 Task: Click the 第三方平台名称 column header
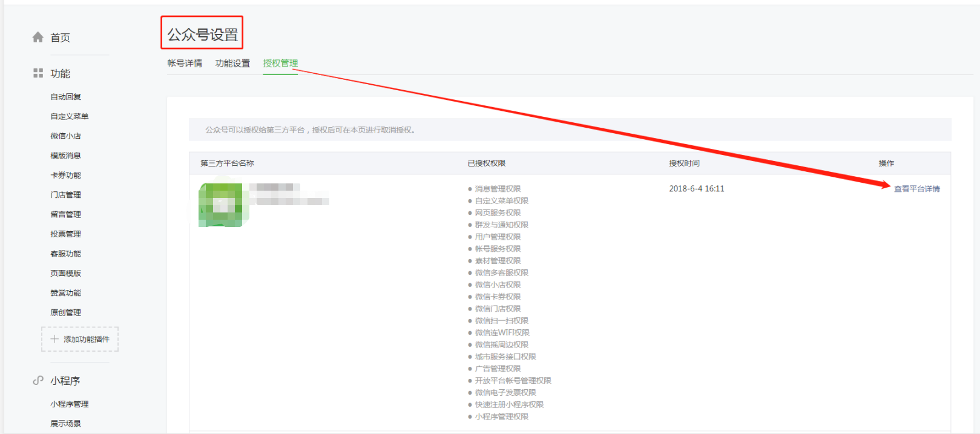click(227, 163)
